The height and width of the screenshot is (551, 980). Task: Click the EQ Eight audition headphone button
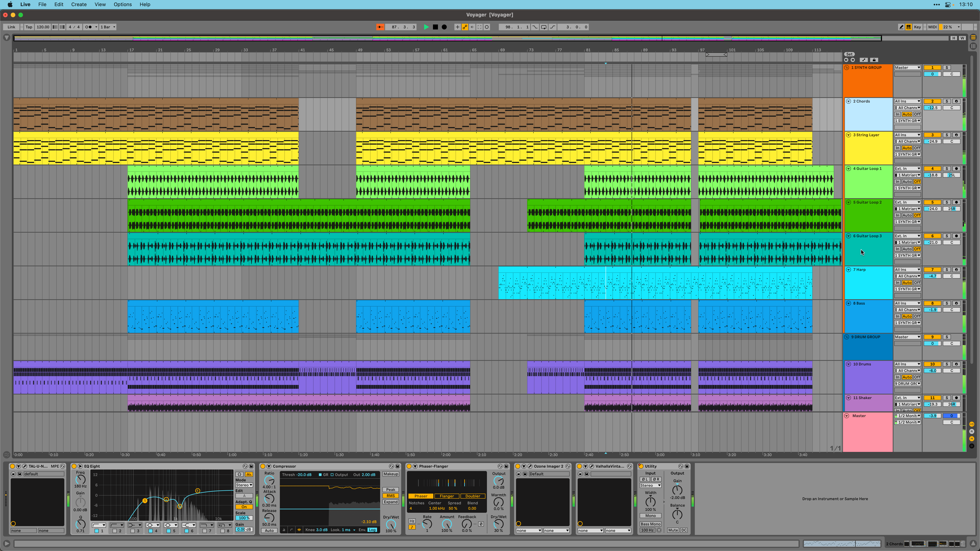(x=240, y=474)
